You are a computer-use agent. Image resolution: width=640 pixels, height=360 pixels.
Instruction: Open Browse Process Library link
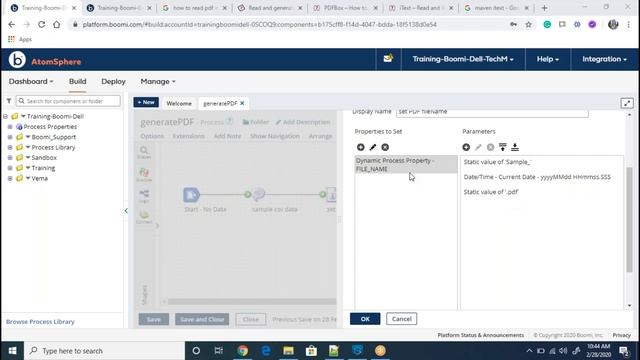tap(40, 322)
